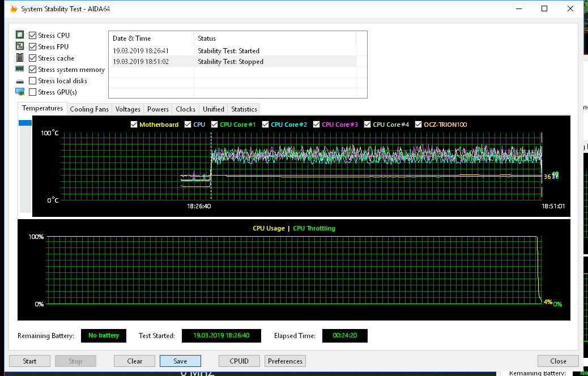Toggle CPU Core #4 graph checkbox
588x376 pixels.
[368, 125]
